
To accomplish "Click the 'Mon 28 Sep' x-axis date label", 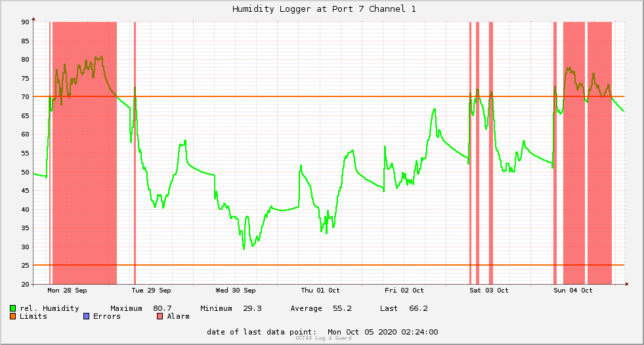I will pyautogui.click(x=68, y=291).
